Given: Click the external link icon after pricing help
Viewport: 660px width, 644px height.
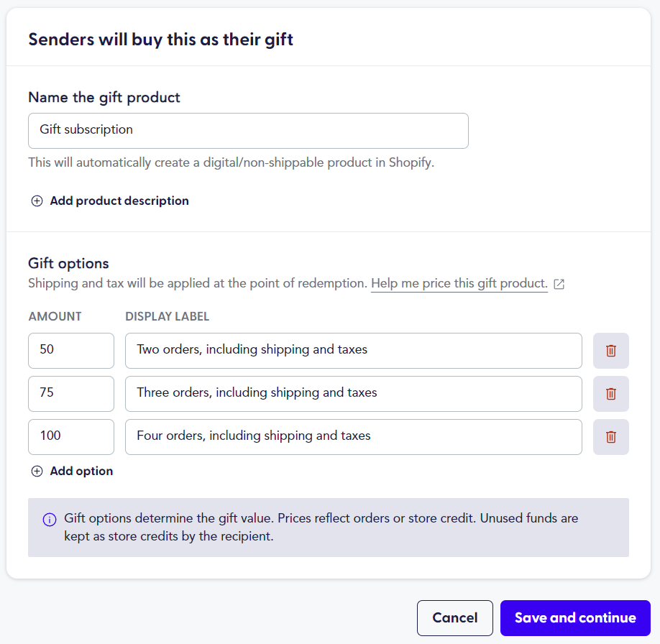Looking at the screenshot, I should pyautogui.click(x=559, y=284).
